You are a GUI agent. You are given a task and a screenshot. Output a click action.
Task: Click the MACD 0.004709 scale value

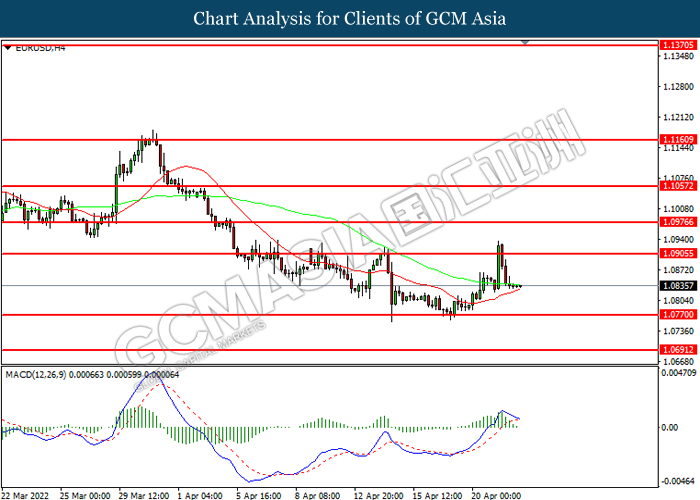click(678, 372)
